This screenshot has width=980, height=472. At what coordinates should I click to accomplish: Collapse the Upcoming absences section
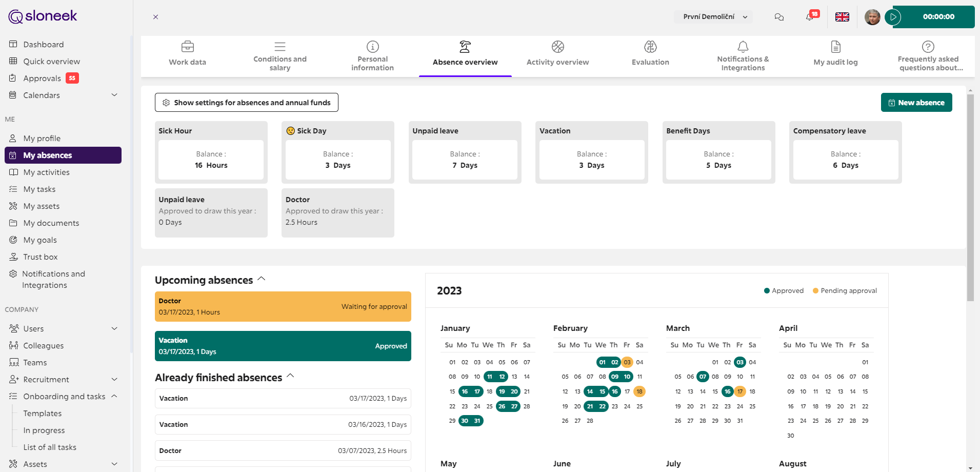click(262, 279)
